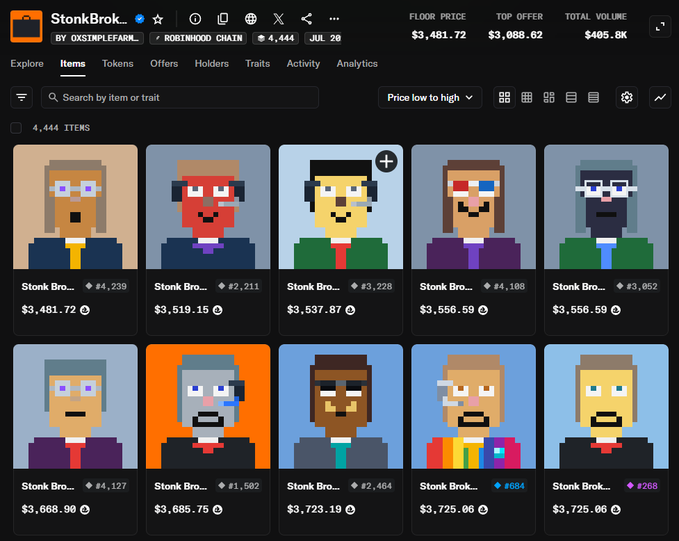Viewport: 679px width, 541px height.
Task: Switch to the Tokens tab
Action: [x=118, y=64]
